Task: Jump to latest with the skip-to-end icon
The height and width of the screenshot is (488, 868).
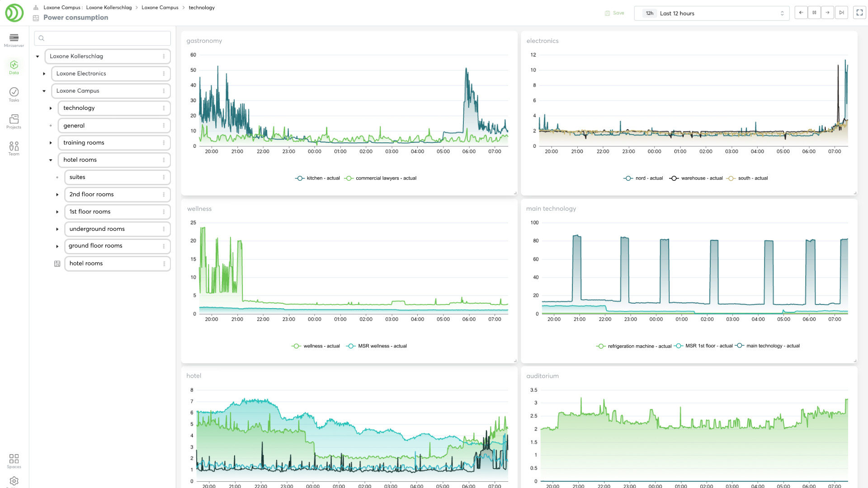Action: pyautogui.click(x=841, y=13)
